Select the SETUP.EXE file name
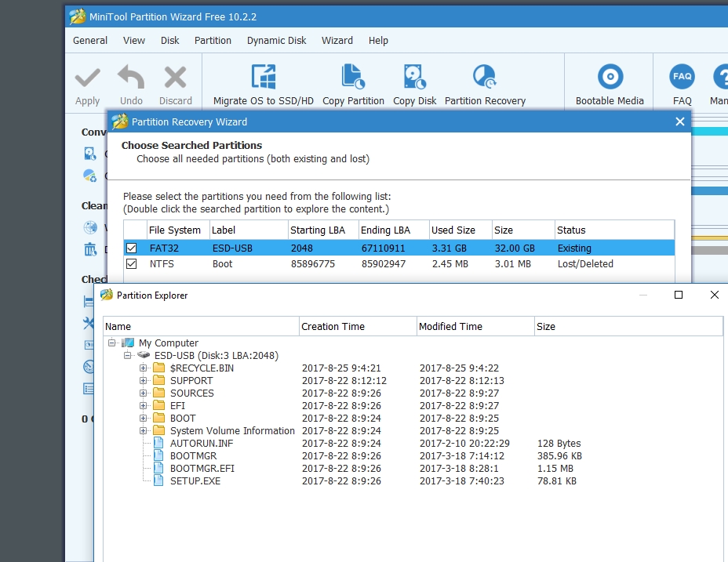Viewport: 728px width, 562px height. [x=195, y=480]
